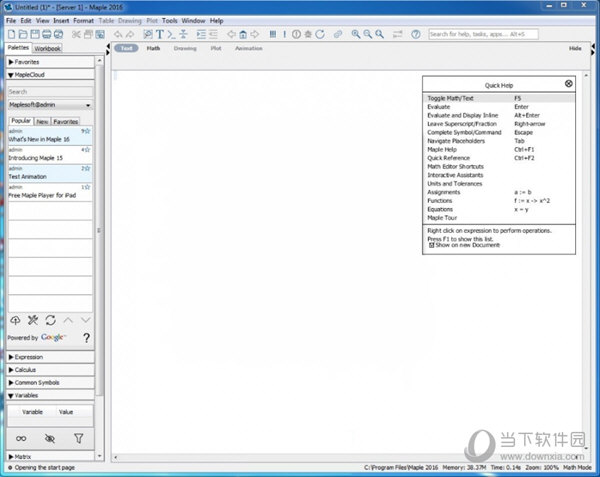Open Maple Tour from Quick Help

tap(442, 218)
